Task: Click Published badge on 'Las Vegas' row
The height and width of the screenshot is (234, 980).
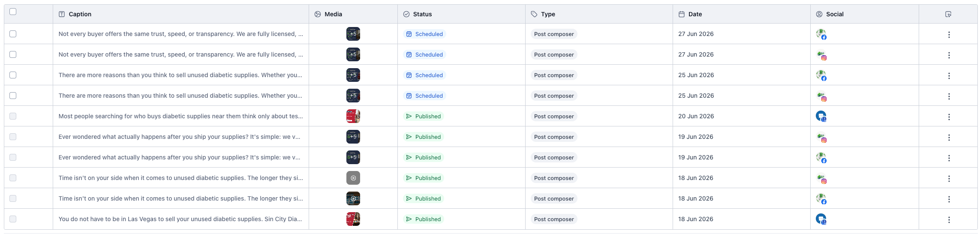Action: point(424,219)
